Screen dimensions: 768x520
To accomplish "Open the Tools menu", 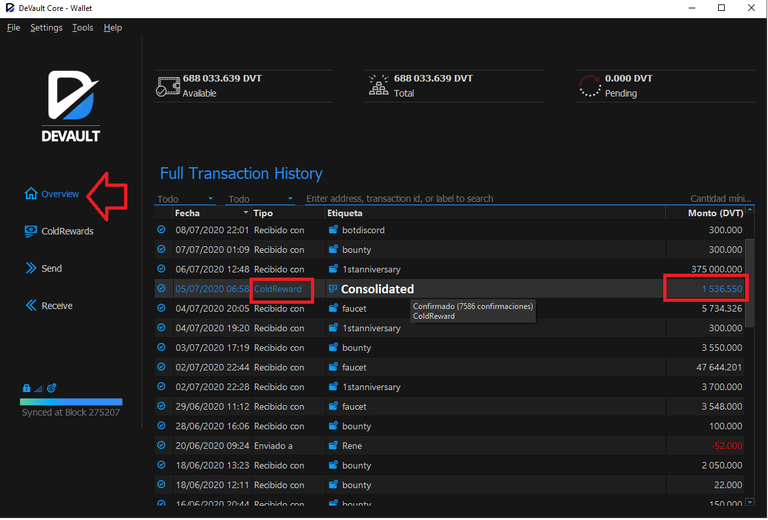I will point(82,28).
